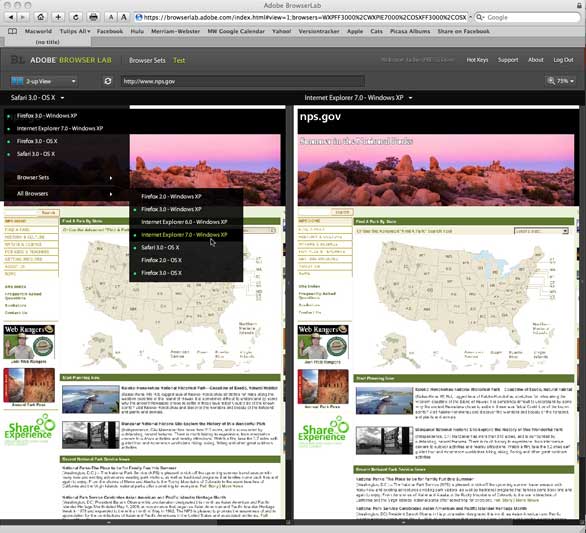The width and height of the screenshot is (586, 533).
Task: Switch to Test tab
Action: tap(179, 60)
